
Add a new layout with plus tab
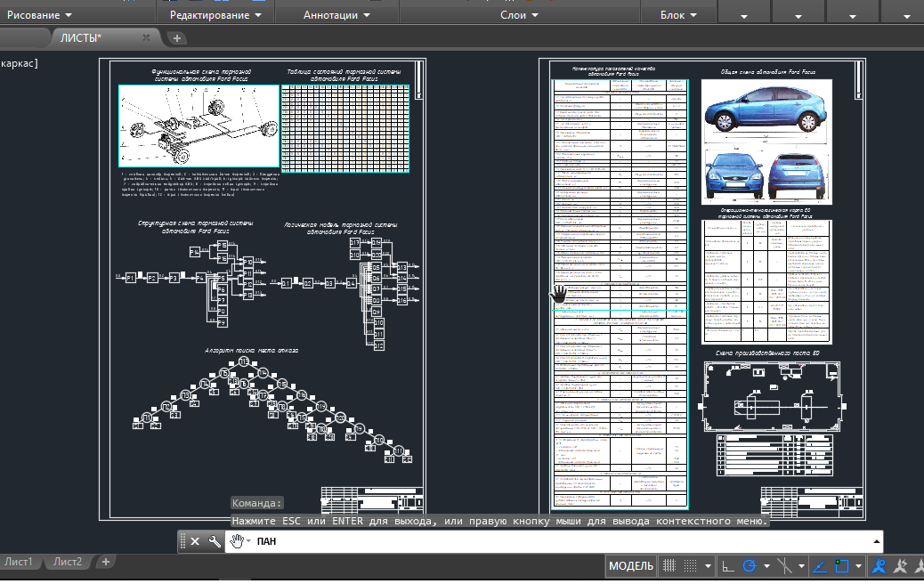[105, 562]
